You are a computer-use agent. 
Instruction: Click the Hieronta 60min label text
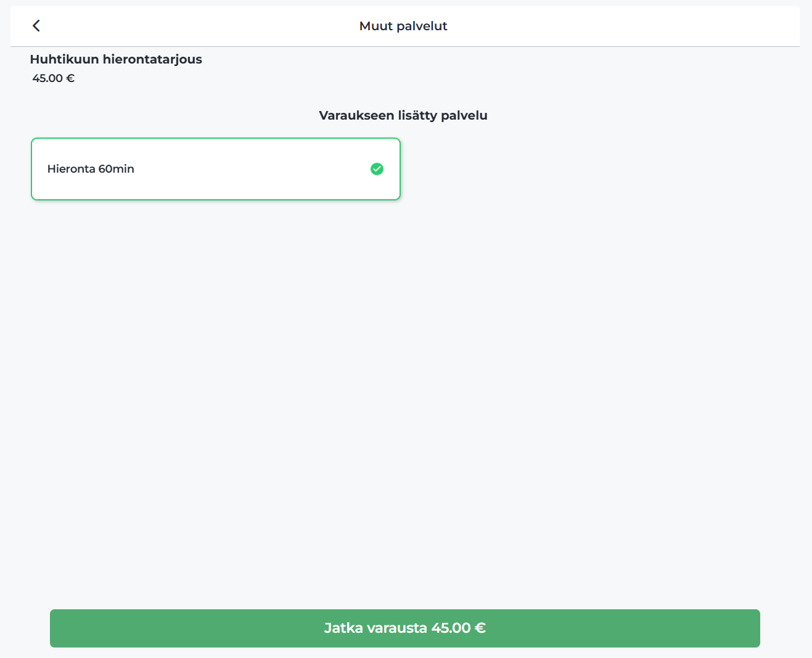(x=91, y=169)
